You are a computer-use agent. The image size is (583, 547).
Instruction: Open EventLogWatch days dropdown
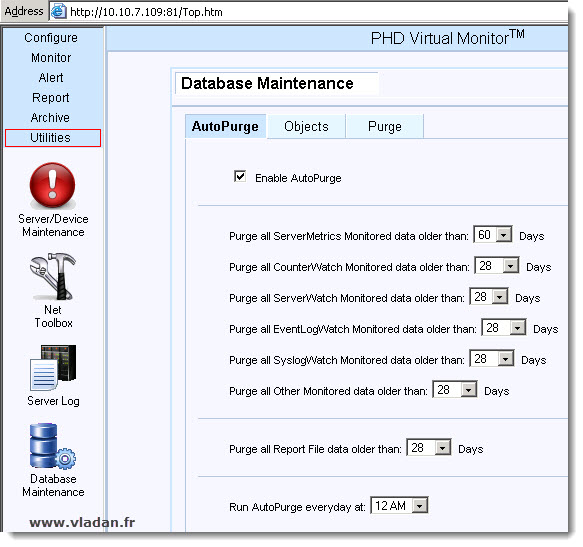point(504,328)
